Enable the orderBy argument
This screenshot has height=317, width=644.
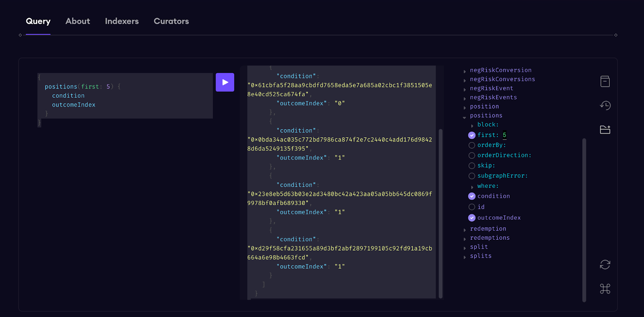pos(472,145)
